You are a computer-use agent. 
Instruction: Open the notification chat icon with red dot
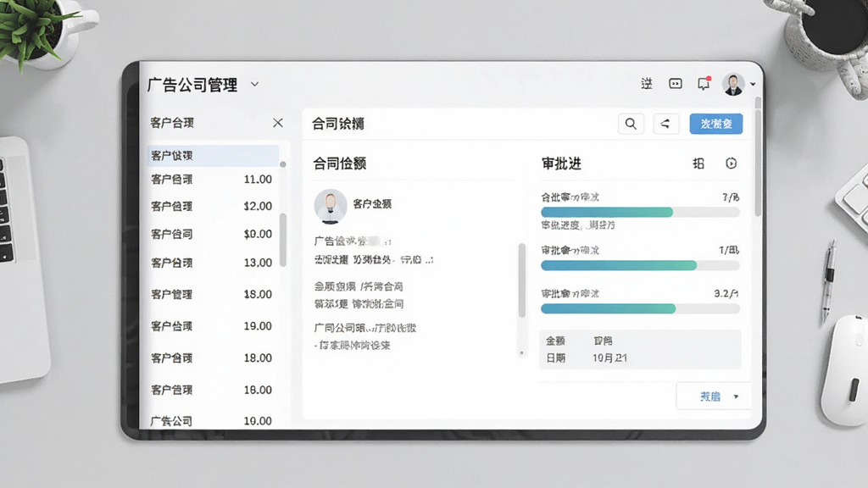704,84
